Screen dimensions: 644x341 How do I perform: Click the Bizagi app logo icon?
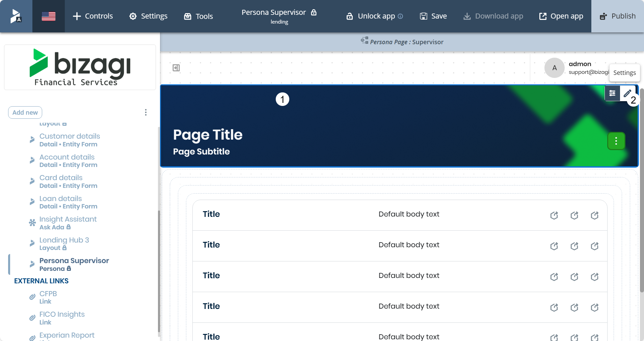click(16, 16)
